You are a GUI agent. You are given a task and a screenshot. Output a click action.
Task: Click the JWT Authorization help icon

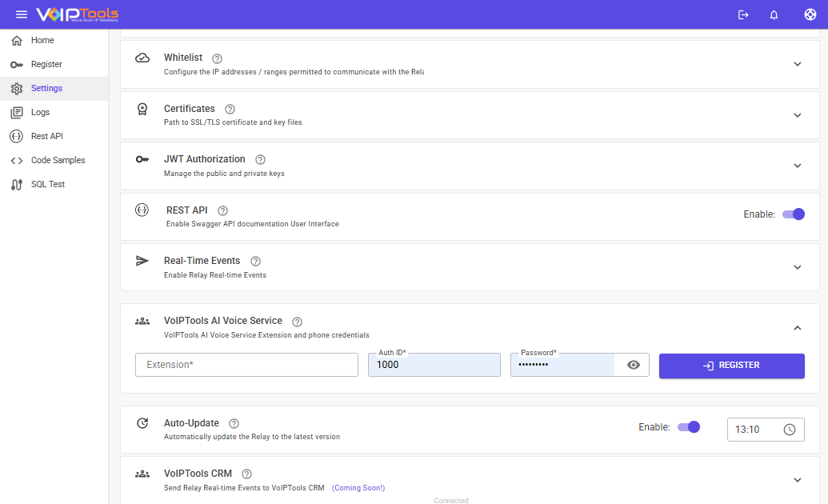260,160
